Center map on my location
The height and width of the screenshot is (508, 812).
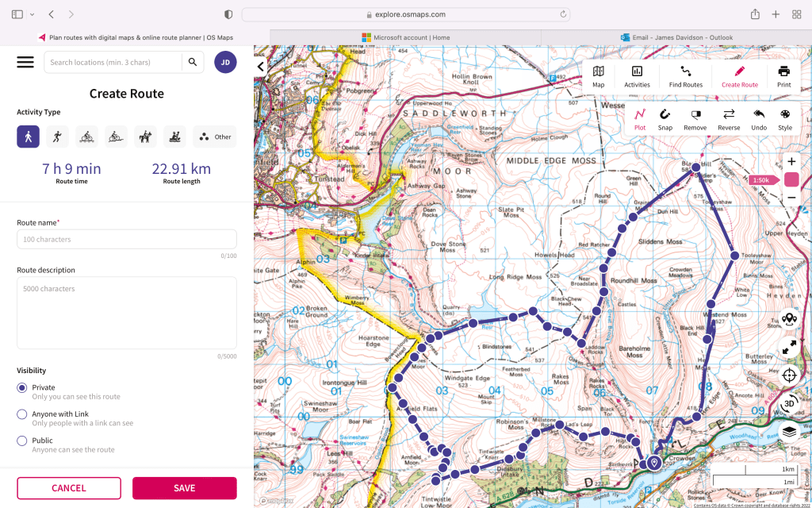(x=789, y=375)
